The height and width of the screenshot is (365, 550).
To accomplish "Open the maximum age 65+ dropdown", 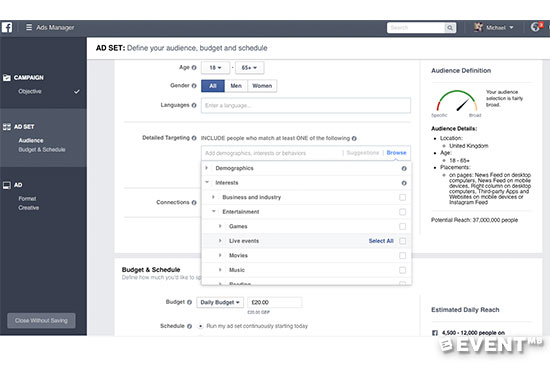I will [x=249, y=68].
